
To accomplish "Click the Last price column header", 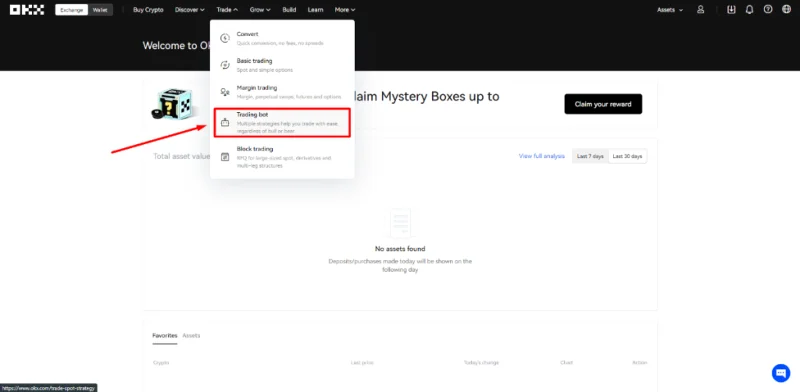I will pos(362,363).
